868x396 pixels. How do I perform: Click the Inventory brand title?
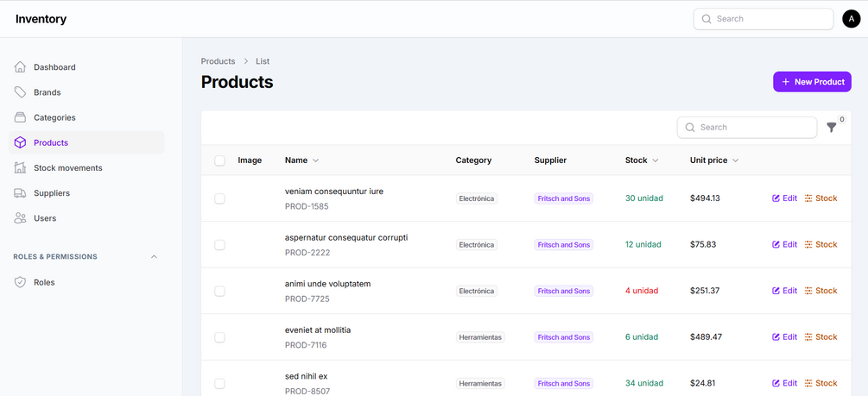[41, 19]
